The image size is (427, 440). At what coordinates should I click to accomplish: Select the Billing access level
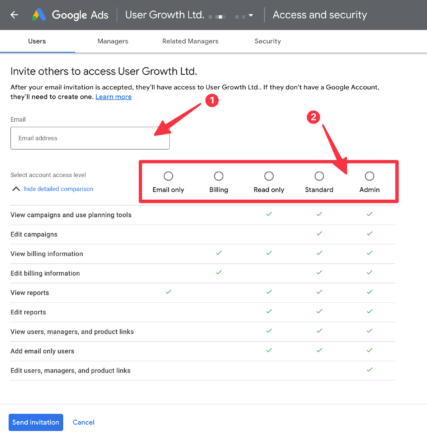pyautogui.click(x=219, y=176)
